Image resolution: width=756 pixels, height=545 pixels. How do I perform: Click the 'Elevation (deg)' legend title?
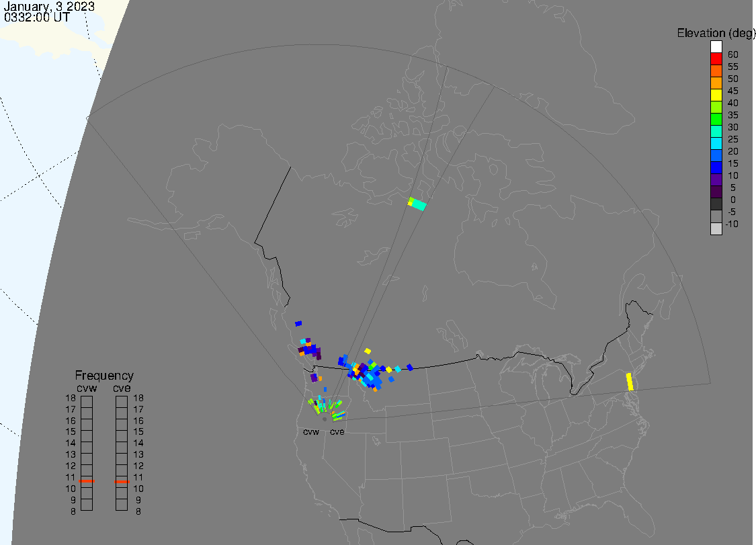click(716, 34)
